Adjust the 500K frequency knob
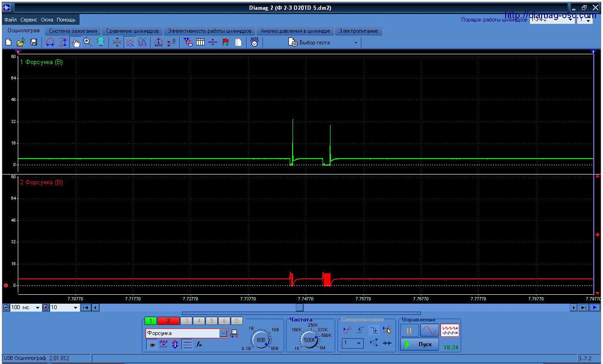 (x=309, y=340)
